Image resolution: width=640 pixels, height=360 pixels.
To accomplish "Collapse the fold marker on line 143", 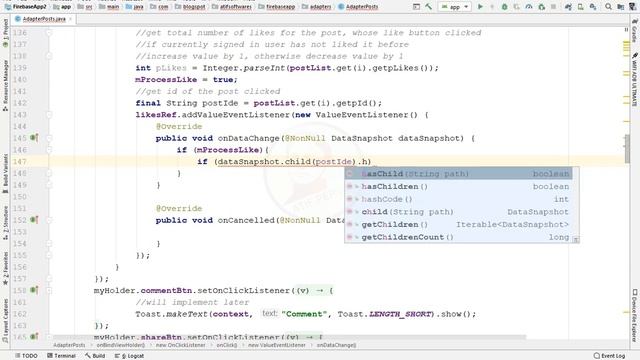I will coord(49,115).
